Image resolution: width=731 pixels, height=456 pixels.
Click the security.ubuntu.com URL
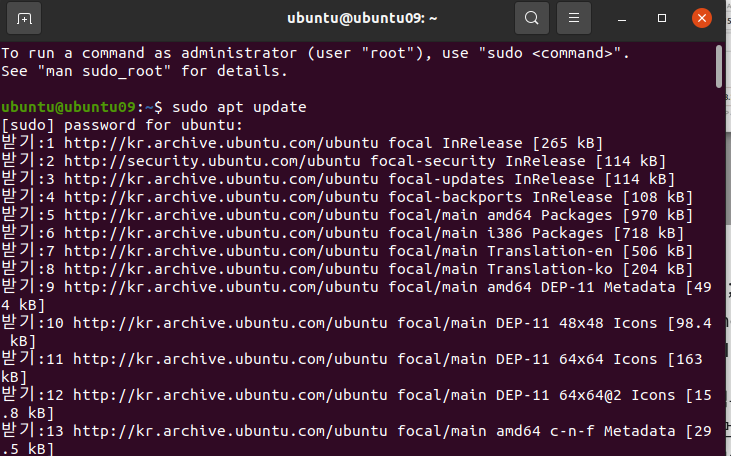(x=212, y=161)
